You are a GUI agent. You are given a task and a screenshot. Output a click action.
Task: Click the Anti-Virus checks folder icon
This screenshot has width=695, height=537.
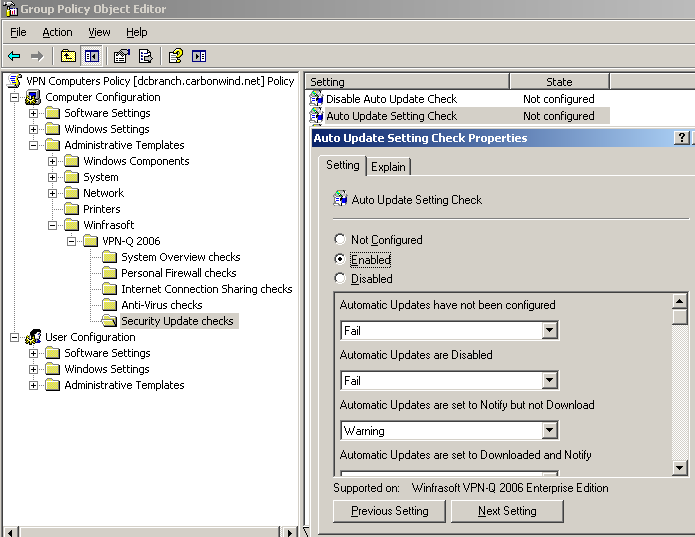coord(109,305)
